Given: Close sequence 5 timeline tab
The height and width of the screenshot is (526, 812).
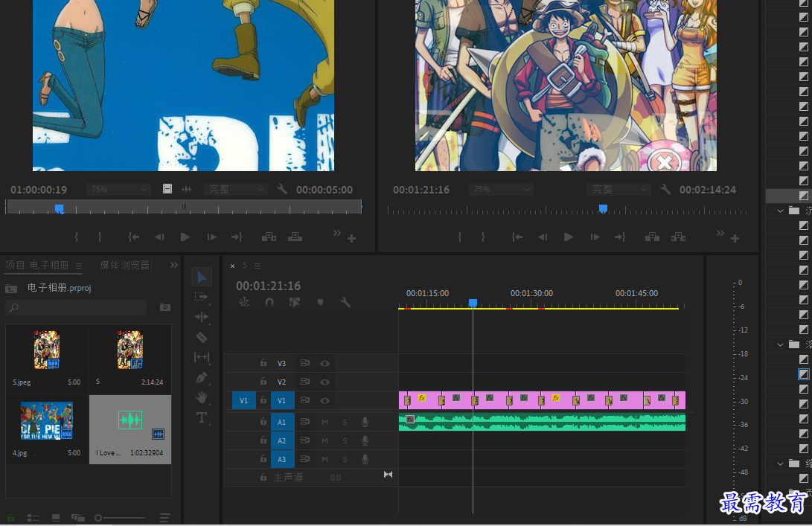Looking at the screenshot, I should click(232, 266).
